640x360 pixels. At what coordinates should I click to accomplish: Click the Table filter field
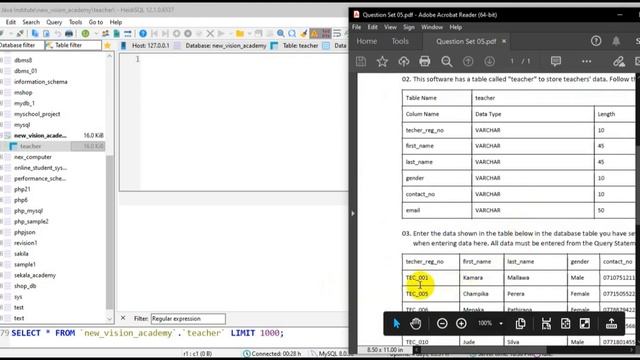click(73, 45)
